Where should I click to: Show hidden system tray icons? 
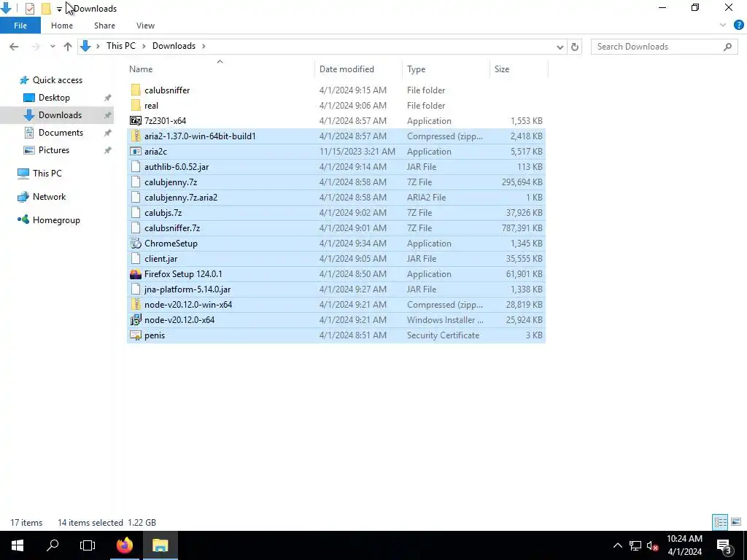pos(617,545)
